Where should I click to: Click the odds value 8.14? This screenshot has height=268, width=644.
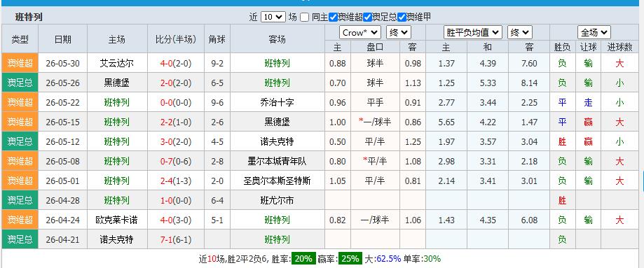click(529, 83)
